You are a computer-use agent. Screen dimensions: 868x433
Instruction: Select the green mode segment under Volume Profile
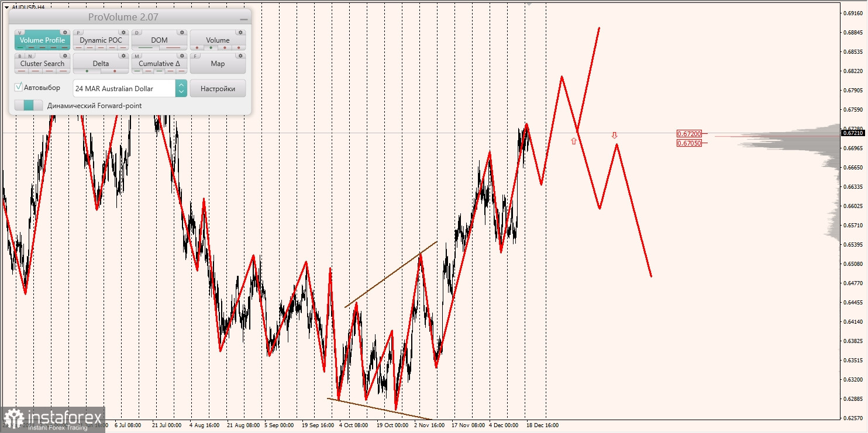click(20, 47)
